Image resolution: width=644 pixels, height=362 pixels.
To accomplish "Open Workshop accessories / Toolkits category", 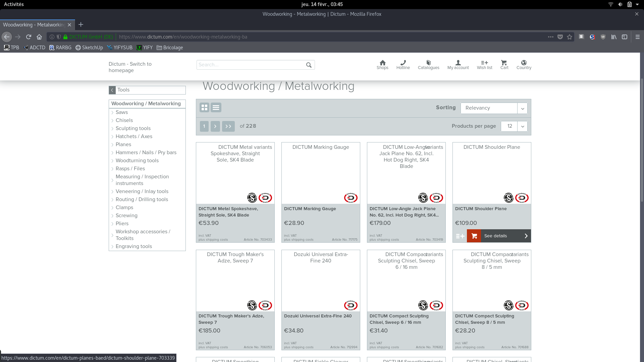I will pyautogui.click(x=143, y=235).
